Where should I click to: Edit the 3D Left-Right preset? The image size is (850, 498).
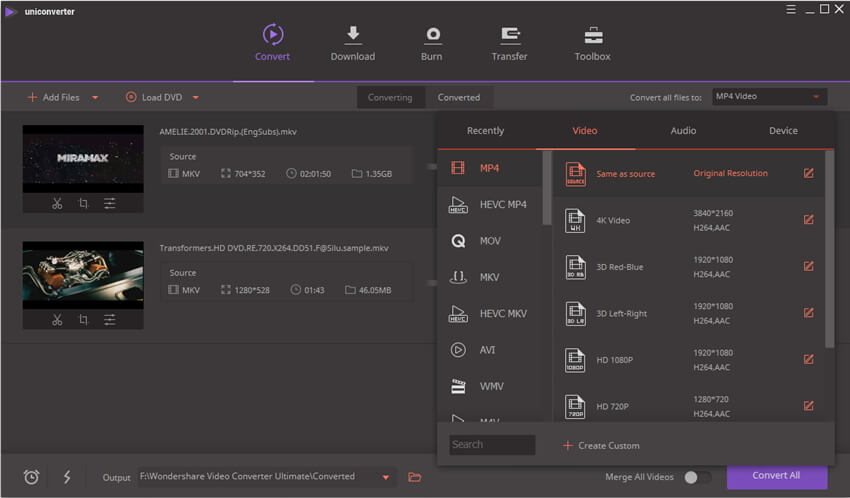808,313
